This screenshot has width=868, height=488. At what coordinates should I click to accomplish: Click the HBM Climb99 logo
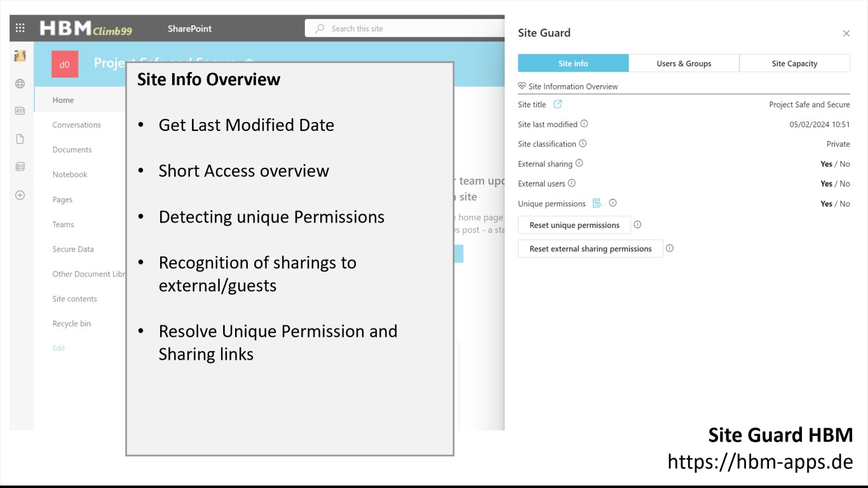[86, 29]
